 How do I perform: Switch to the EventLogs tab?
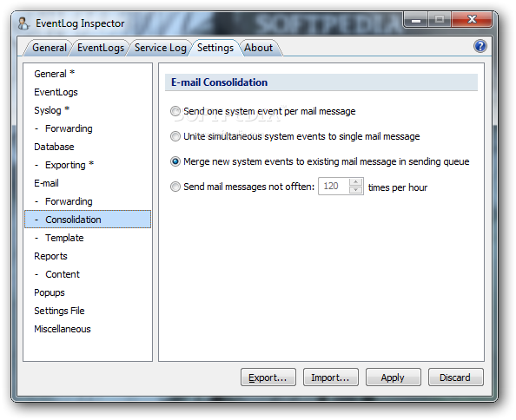[x=101, y=48]
